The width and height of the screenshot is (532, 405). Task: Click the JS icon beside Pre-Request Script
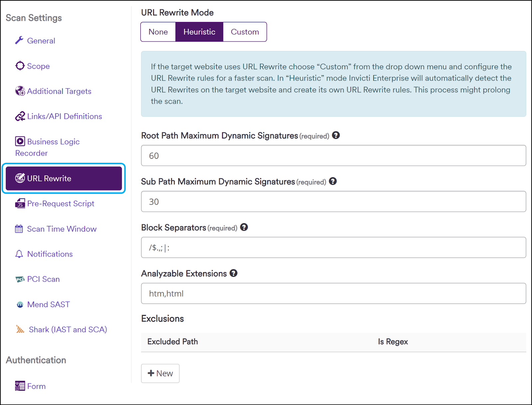click(x=20, y=203)
